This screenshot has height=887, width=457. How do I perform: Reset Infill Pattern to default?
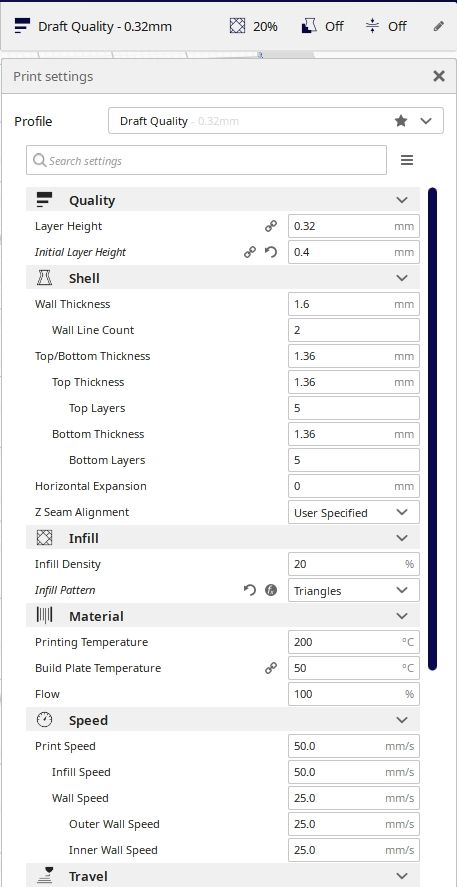point(250,591)
